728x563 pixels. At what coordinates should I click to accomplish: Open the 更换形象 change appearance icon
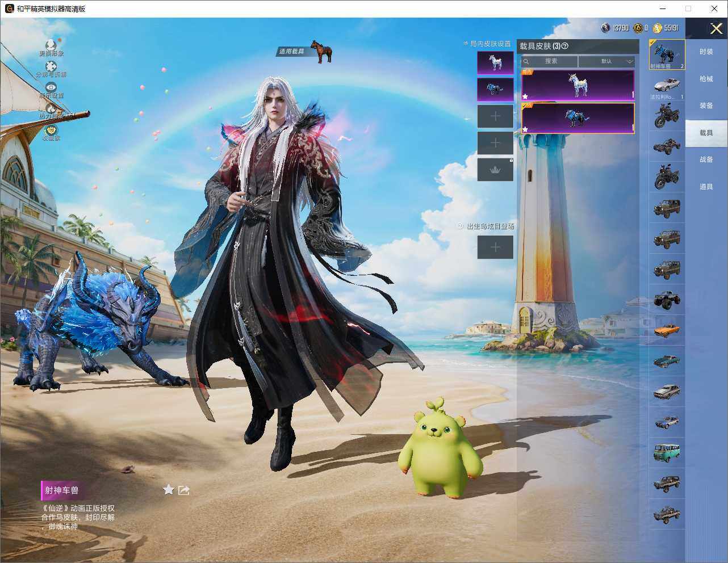(51, 45)
